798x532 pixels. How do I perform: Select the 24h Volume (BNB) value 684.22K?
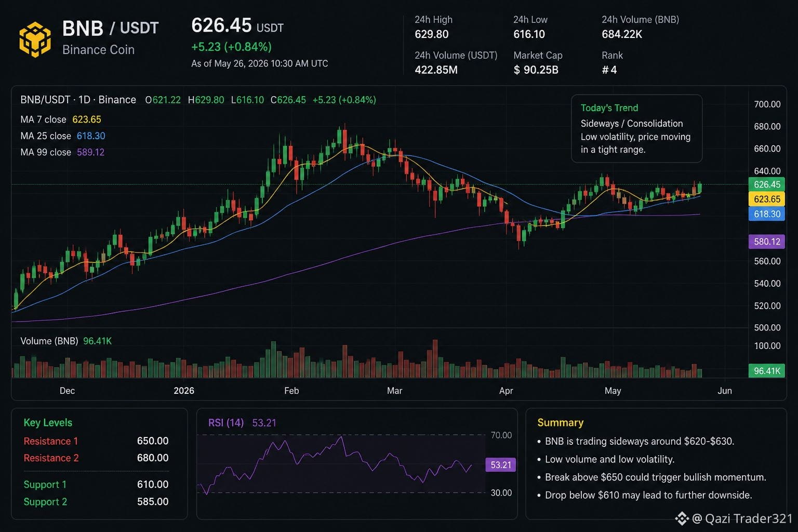622,34
